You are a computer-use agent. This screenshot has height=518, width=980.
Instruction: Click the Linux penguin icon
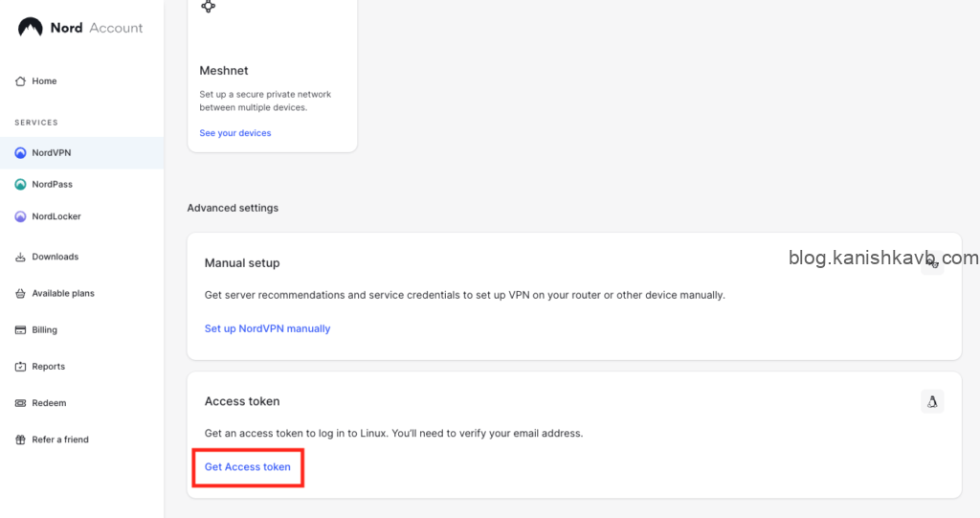pyautogui.click(x=932, y=401)
